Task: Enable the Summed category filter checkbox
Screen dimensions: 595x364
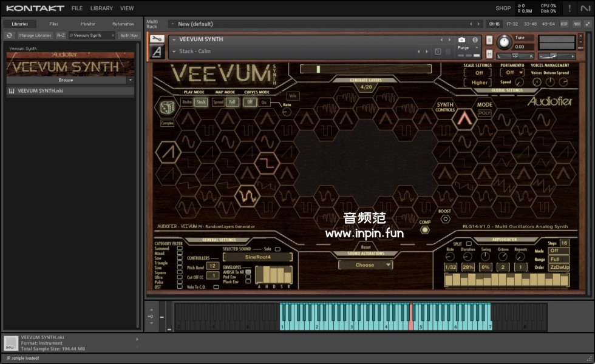Action: 180,248
